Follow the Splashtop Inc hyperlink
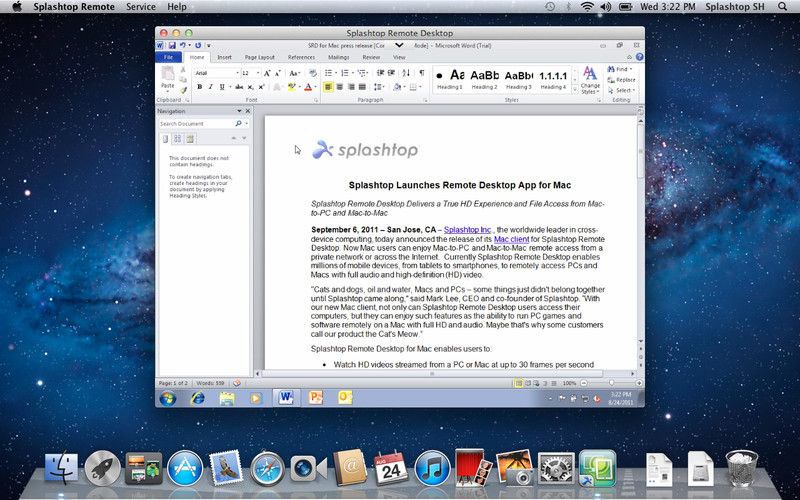 click(467, 230)
